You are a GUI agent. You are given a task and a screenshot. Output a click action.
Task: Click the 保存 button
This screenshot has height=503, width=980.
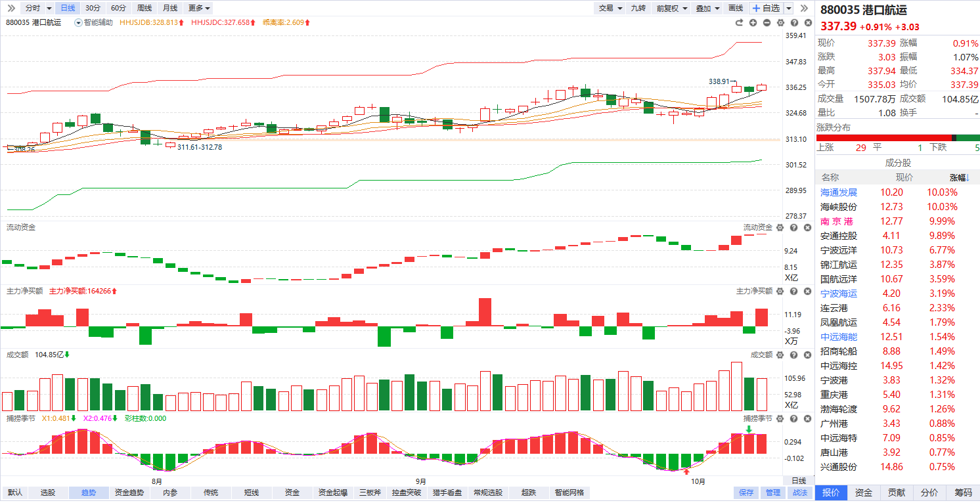[x=746, y=492]
